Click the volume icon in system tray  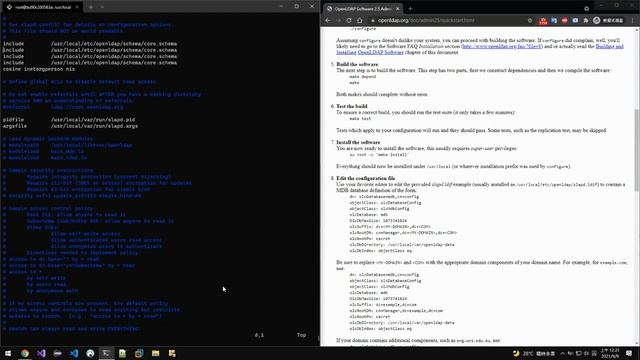pyautogui.click(x=587, y=353)
